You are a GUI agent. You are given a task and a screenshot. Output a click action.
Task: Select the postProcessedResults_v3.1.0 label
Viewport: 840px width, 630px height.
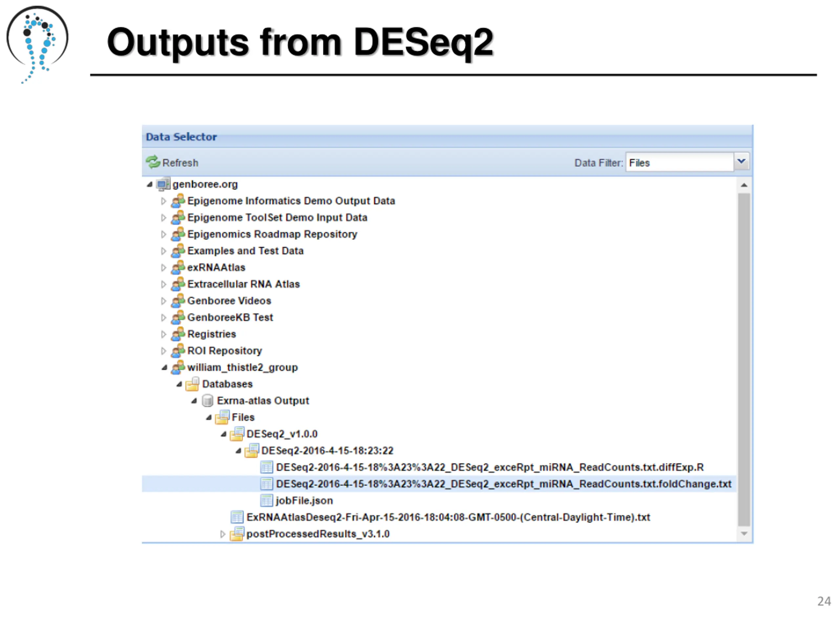(x=318, y=534)
